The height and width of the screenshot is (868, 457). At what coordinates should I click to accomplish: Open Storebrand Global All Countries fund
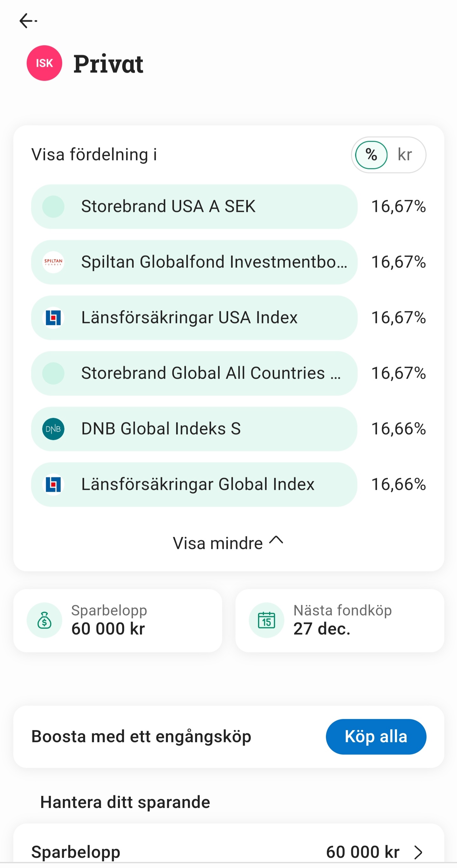click(x=194, y=373)
